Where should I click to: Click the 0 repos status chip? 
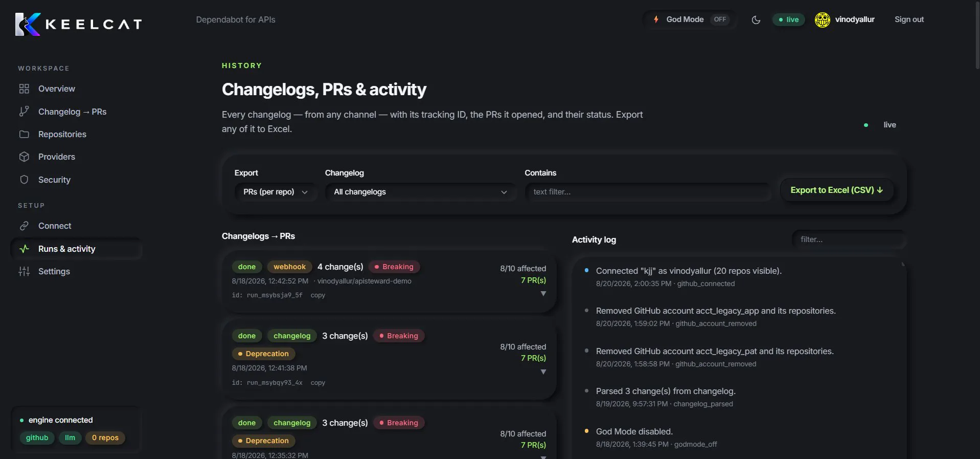pos(105,438)
